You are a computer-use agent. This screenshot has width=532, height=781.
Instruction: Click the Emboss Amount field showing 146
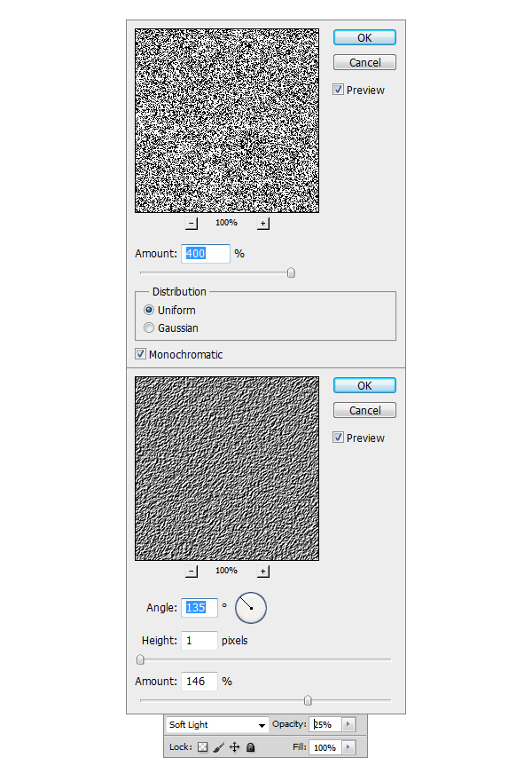(x=199, y=681)
